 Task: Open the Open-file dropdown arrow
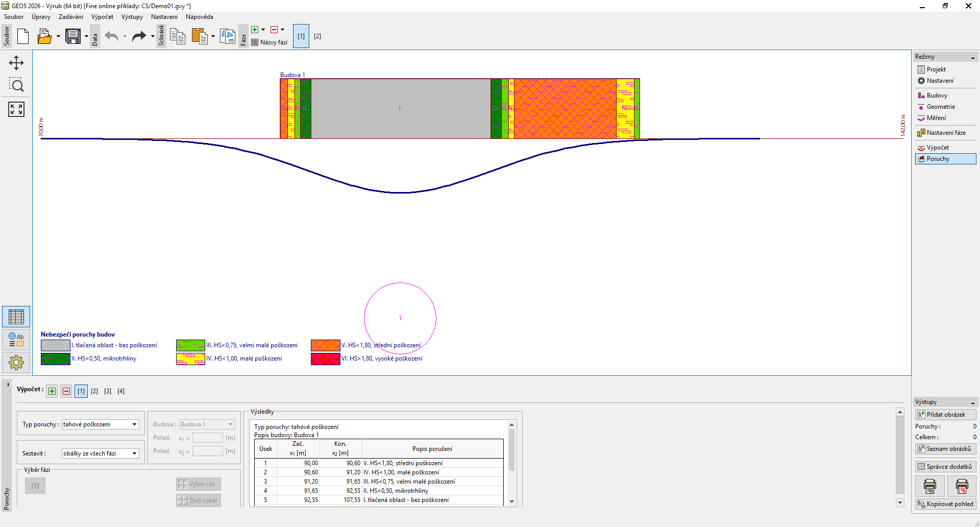click(58, 36)
